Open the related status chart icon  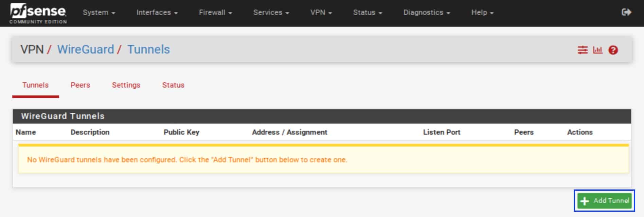(597, 50)
